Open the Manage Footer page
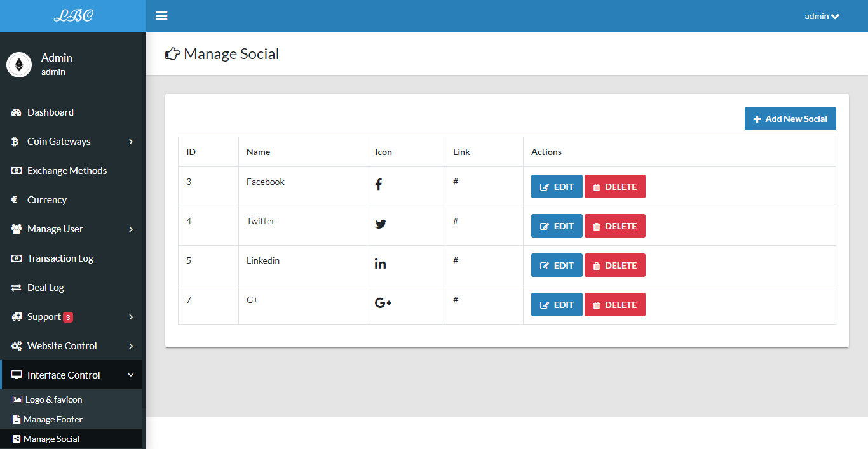 53,420
